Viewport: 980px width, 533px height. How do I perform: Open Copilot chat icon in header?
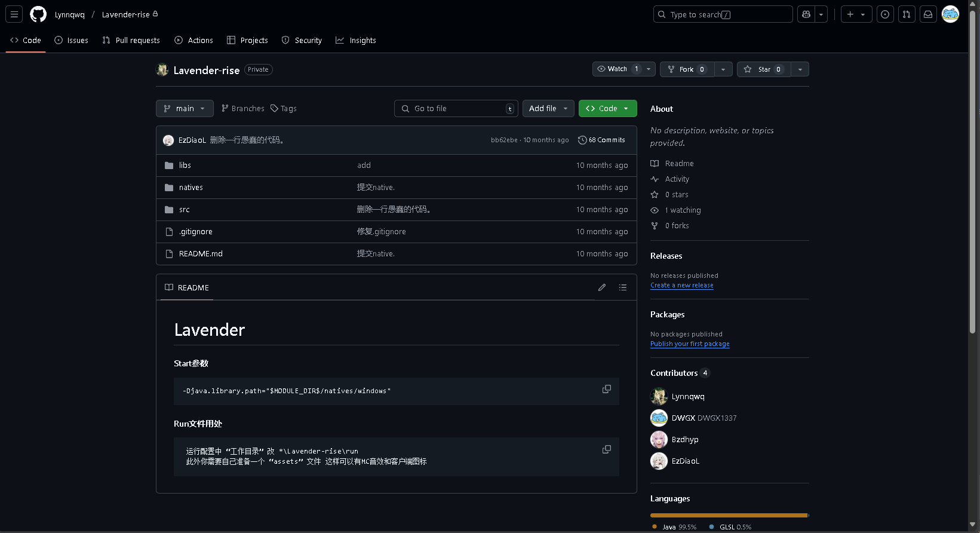coord(806,14)
